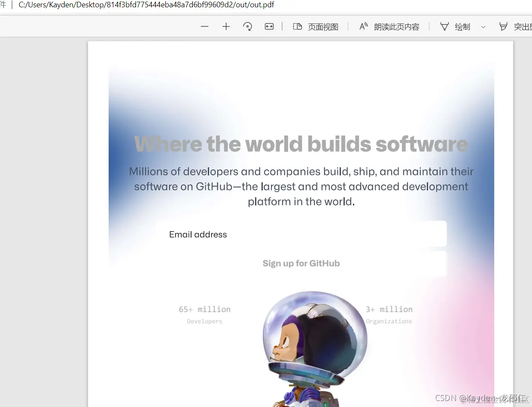The image size is (532, 407).
Task: Start 朗读此页内容 read aloud
Action: click(389, 27)
